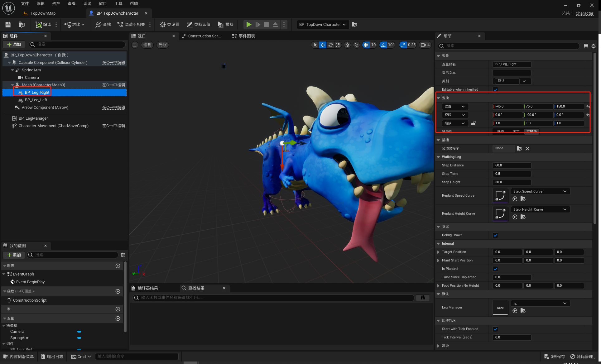Viewport: 601px width, 364px height.
Task: Open Step_Speed_Curve dropdown
Action: click(540, 191)
